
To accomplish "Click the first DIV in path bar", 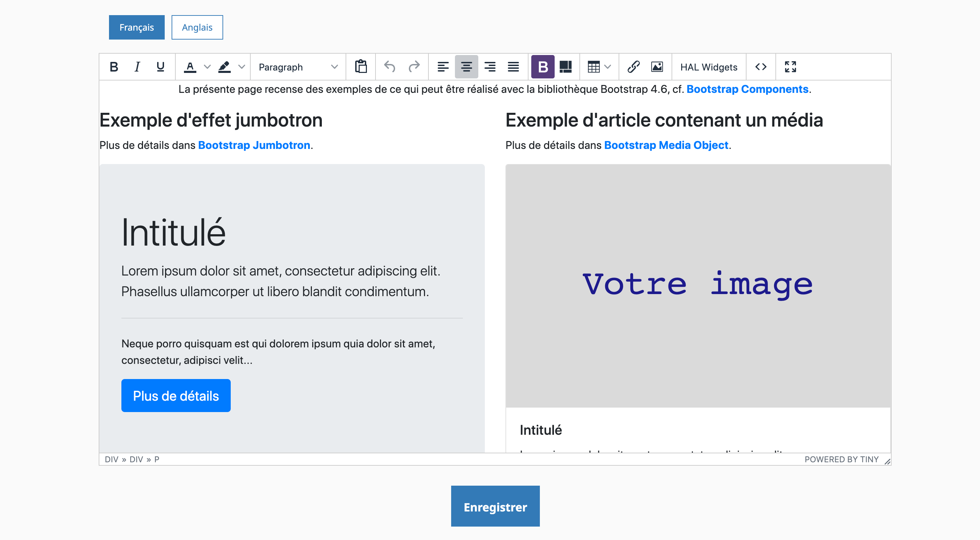I will point(111,459).
